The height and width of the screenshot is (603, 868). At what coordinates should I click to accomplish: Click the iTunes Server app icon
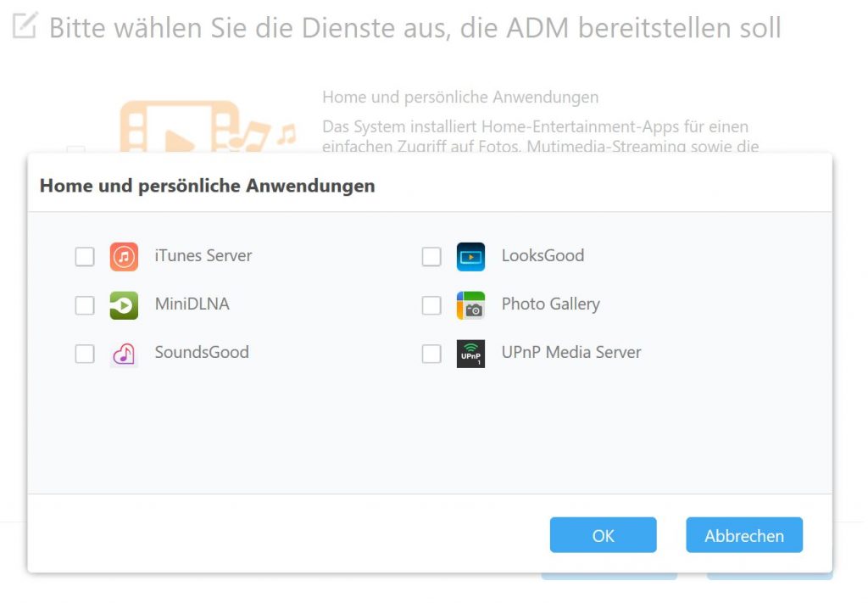coord(124,256)
